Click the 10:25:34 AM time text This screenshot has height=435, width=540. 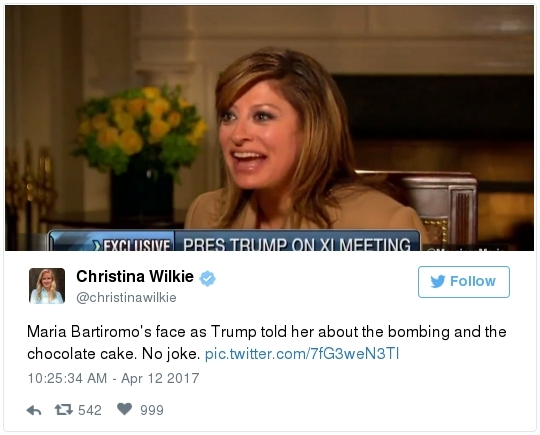click(x=67, y=378)
